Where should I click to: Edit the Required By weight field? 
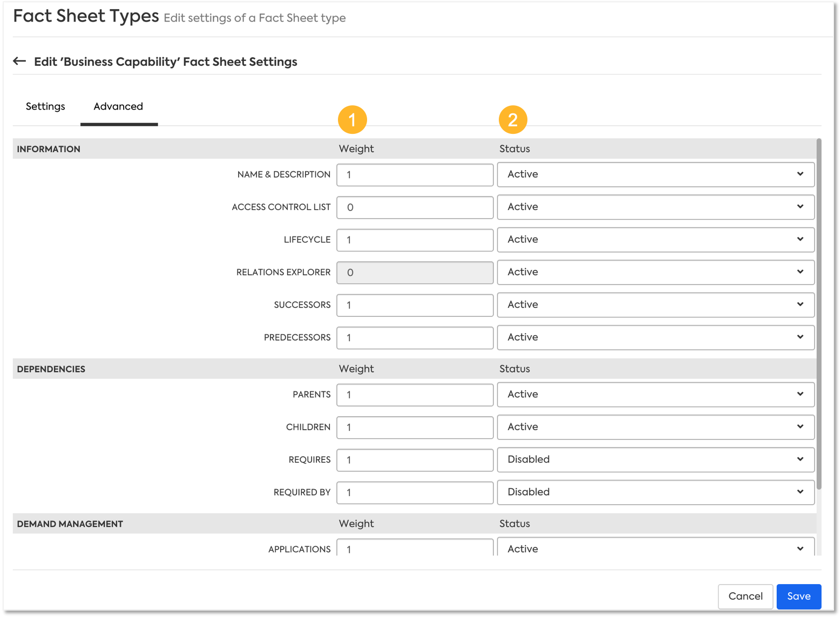pyautogui.click(x=415, y=492)
